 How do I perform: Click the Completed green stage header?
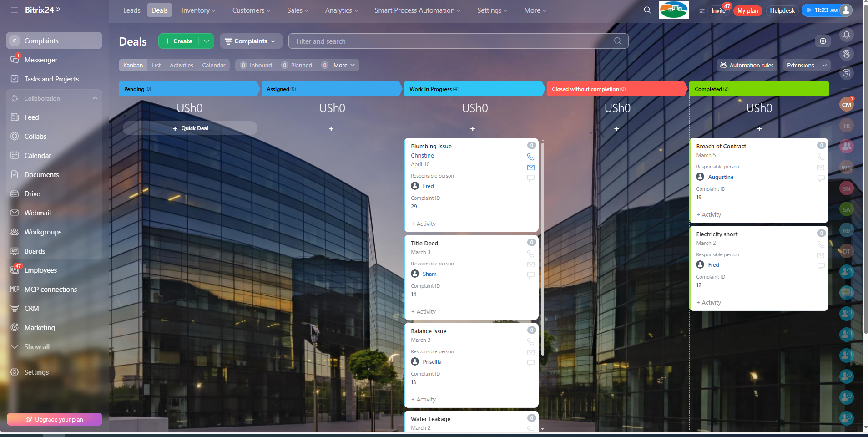coord(758,89)
